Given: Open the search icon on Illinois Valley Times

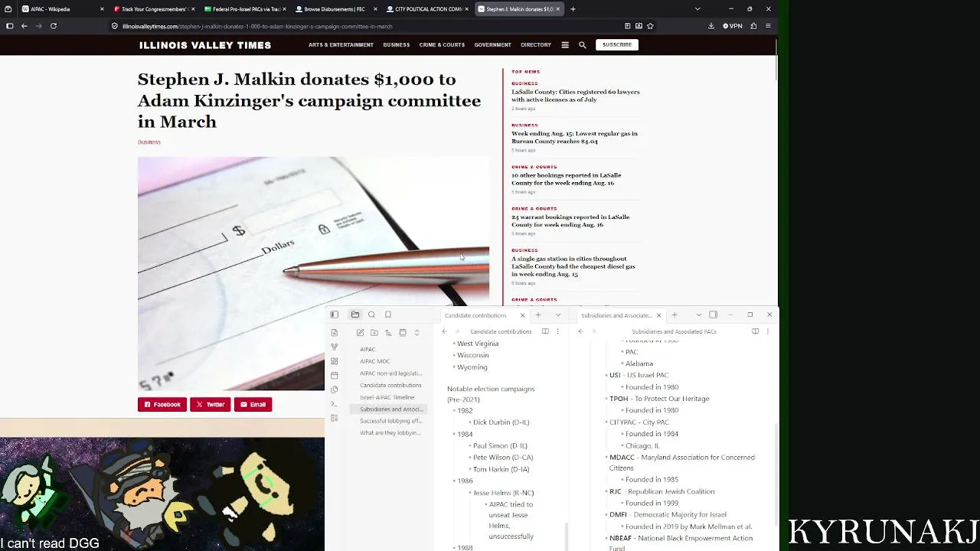Looking at the screenshot, I should [x=583, y=45].
